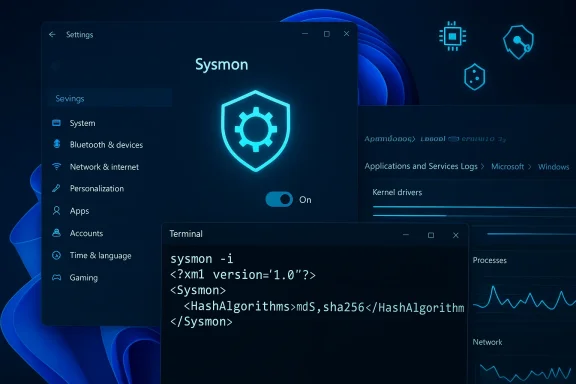This screenshot has width=576, height=384.
Task: Click the glowing CPU chip icon
Action: click(x=453, y=36)
